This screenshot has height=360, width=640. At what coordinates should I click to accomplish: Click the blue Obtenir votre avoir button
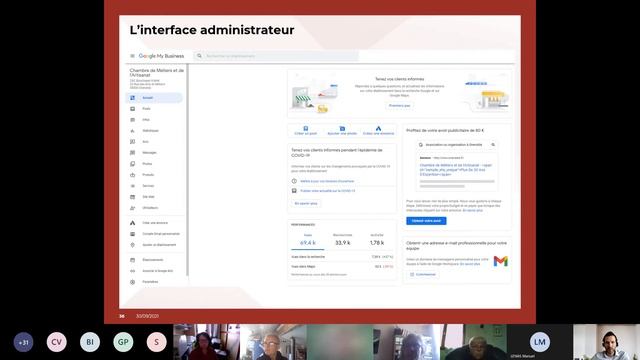click(x=426, y=221)
